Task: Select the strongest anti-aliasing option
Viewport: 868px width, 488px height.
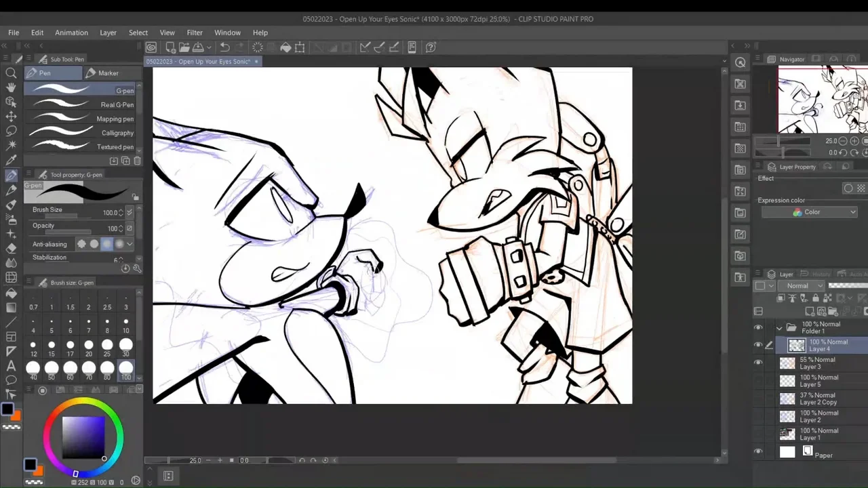Action: pyautogui.click(x=119, y=244)
